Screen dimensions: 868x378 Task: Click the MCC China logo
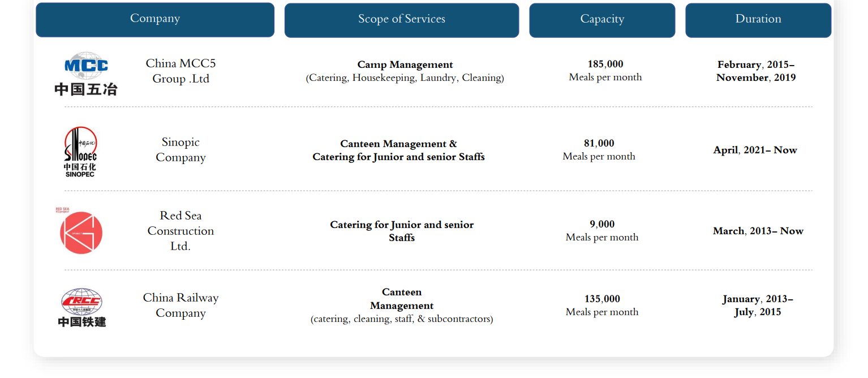[x=85, y=74]
